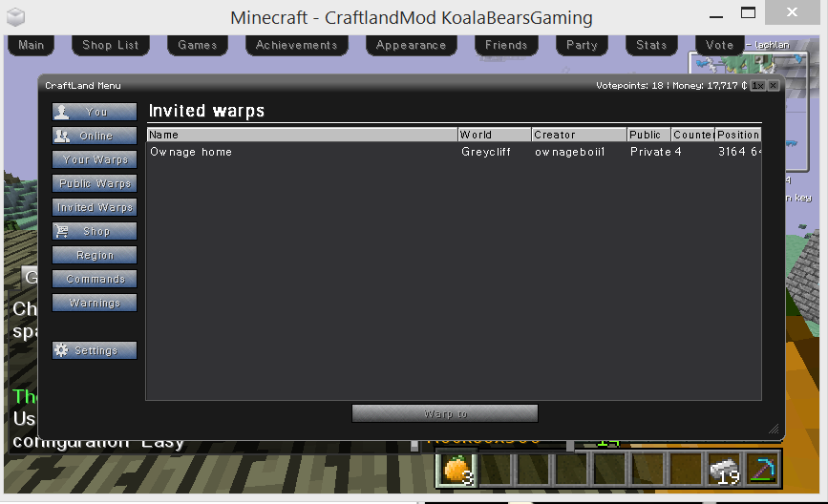Image resolution: width=828 pixels, height=504 pixels.
Task: Click the minimap in the corner
Action: [749, 111]
